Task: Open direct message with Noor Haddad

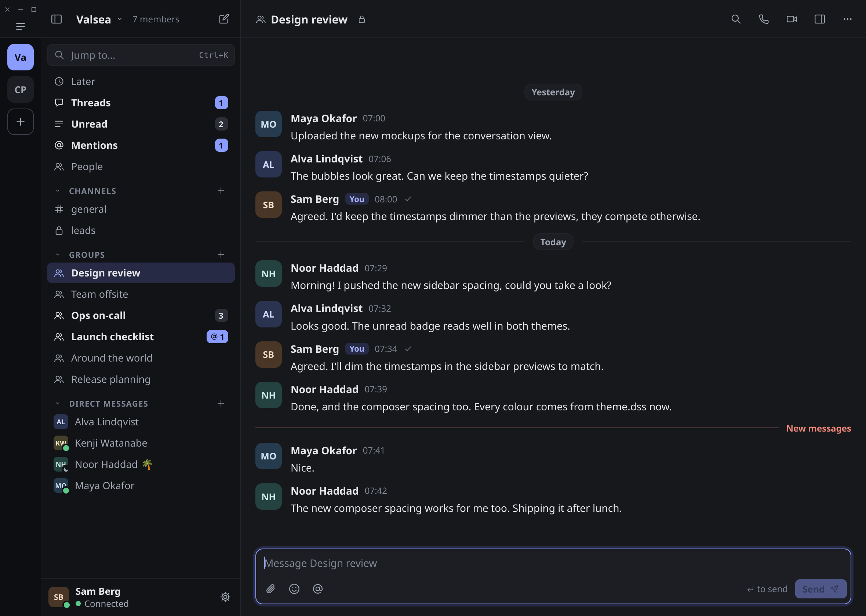Action: [x=141, y=464]
